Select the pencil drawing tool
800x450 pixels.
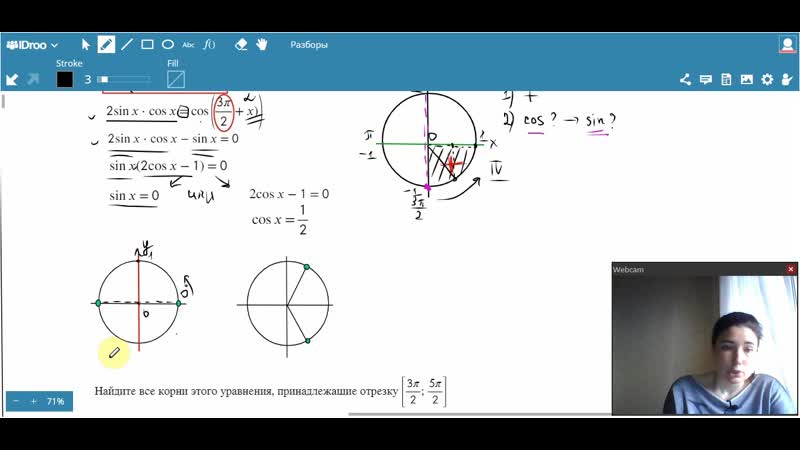[x=106, y=44]
